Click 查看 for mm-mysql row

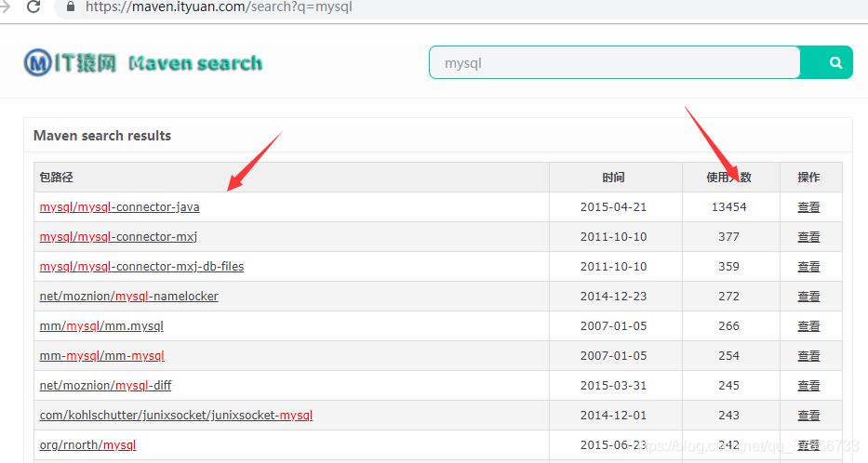click(x=808, y=356)
